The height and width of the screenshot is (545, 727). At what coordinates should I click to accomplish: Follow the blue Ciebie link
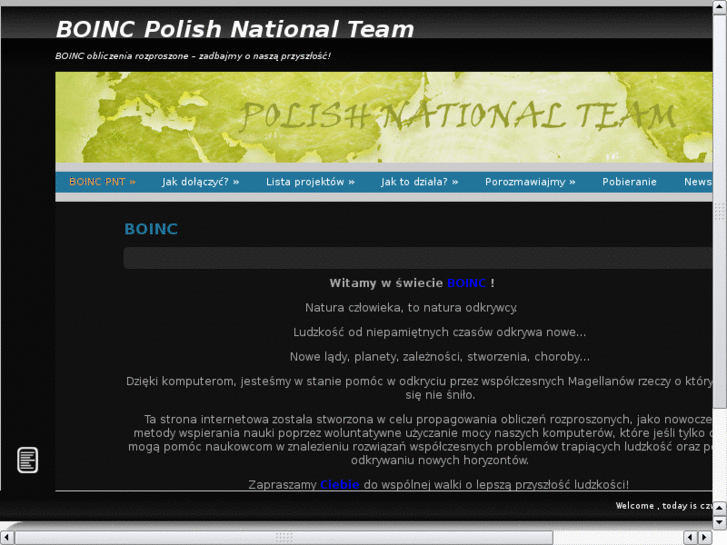(340, 484)
